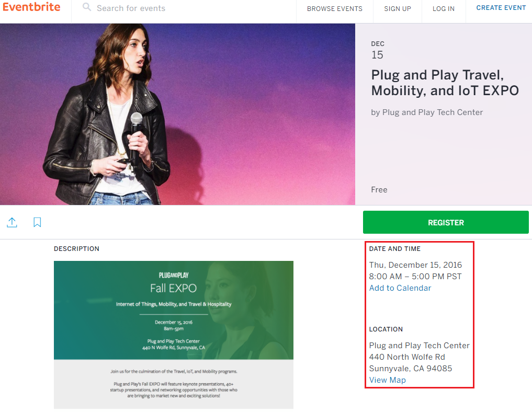Select Log In in the header
This screenshot has width=532, height=412.
point(443,9)
